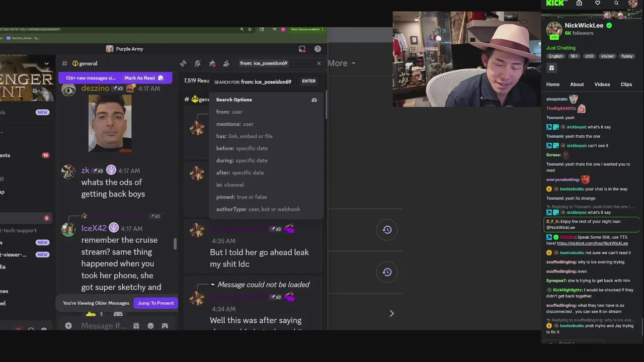Open the game controller apps icon in message box

tap(165, 326)
